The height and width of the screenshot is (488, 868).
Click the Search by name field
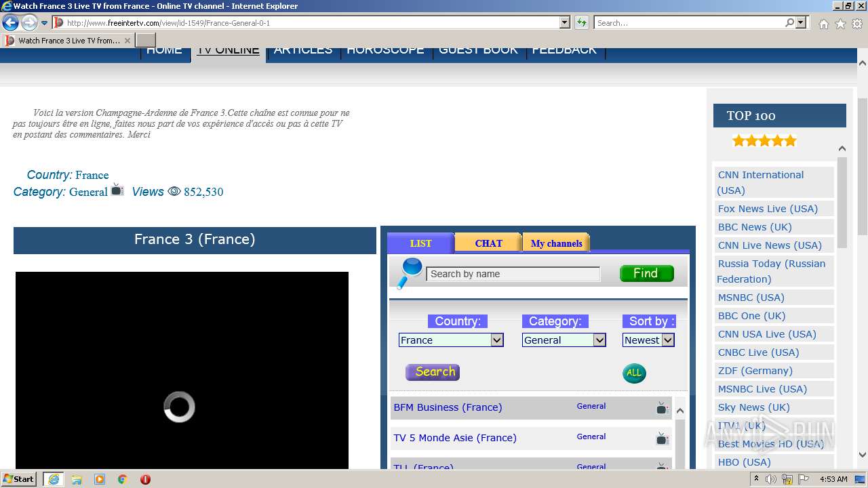point(513,274)
